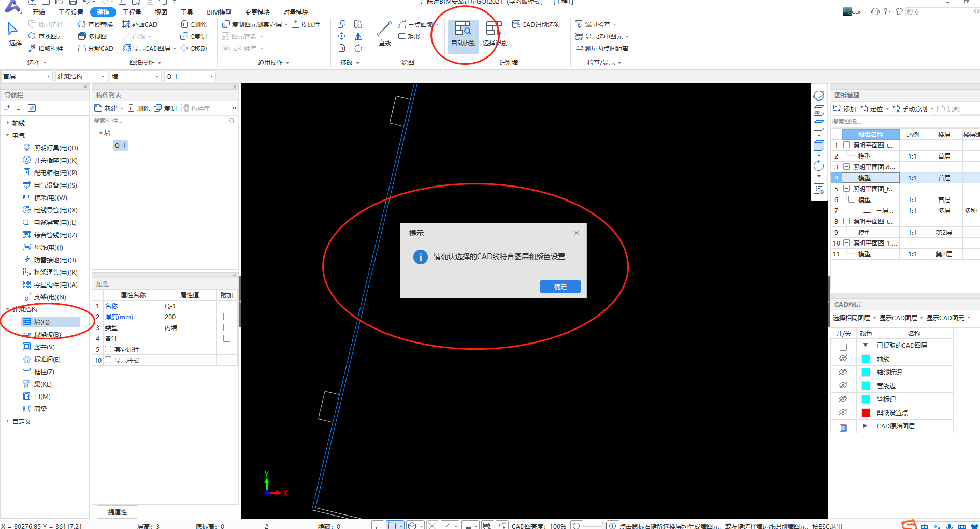
Task: Open 多视图 multi-view tool
Action: [x=92, y=36]
